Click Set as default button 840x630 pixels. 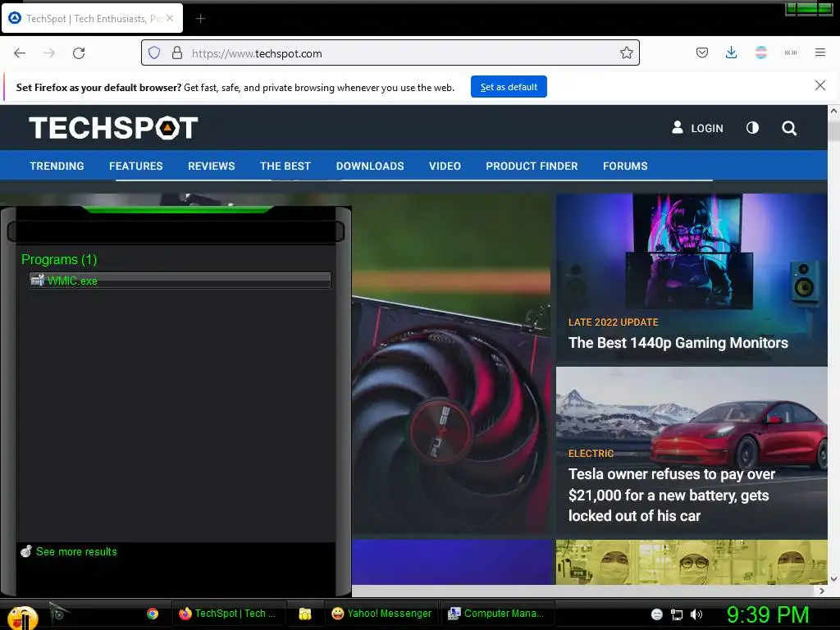(x=509, y=87)
